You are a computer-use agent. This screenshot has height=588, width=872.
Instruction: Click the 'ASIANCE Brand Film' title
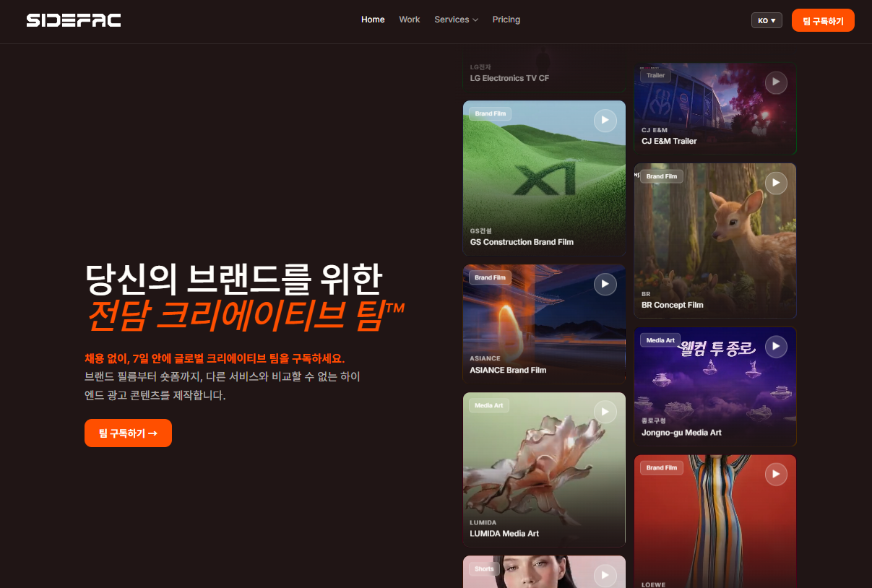(508, 370)
